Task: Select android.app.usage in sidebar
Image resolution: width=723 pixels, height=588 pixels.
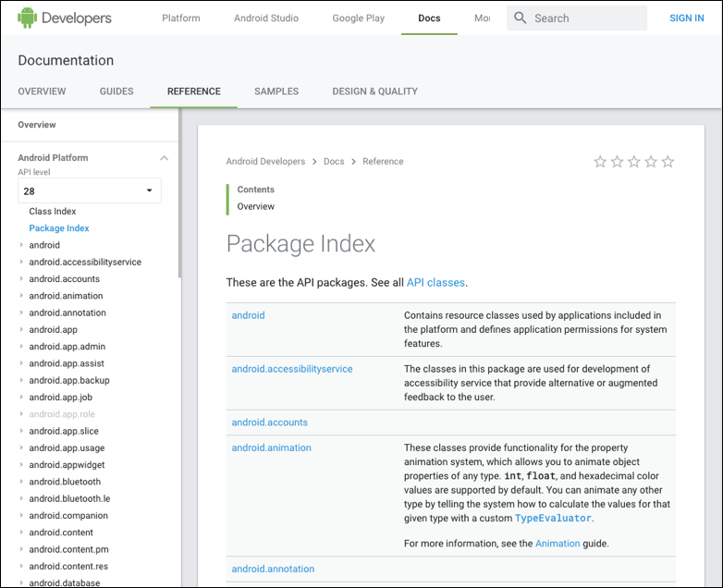Action: coord(67,447)
